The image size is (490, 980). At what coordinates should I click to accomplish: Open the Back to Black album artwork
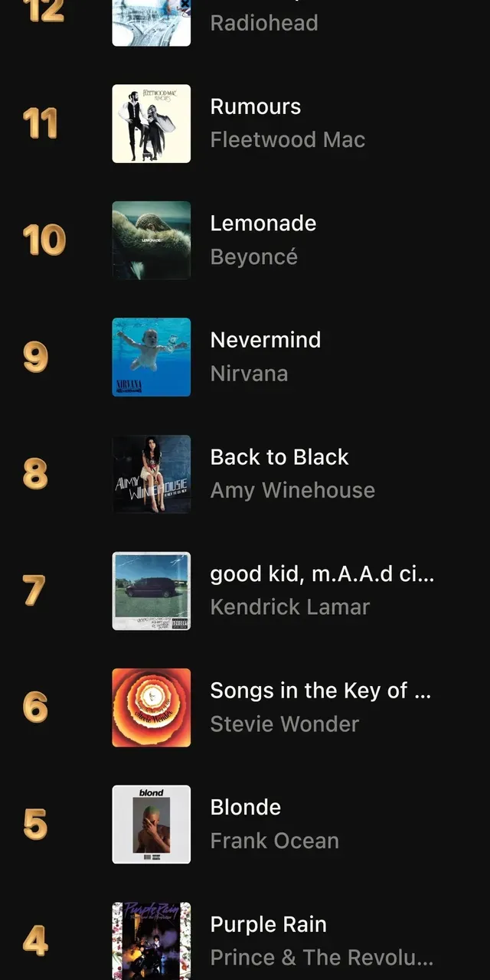pyautogui.click(x=152, y=474)
